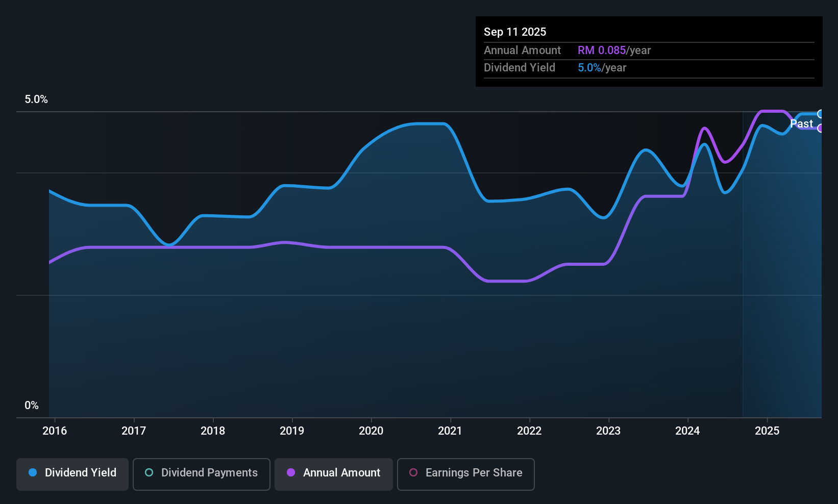Click the Earnings Per Share legend button
Image resolution: width=838 pixels, height=504 pixels.
[x=465, y=474]
